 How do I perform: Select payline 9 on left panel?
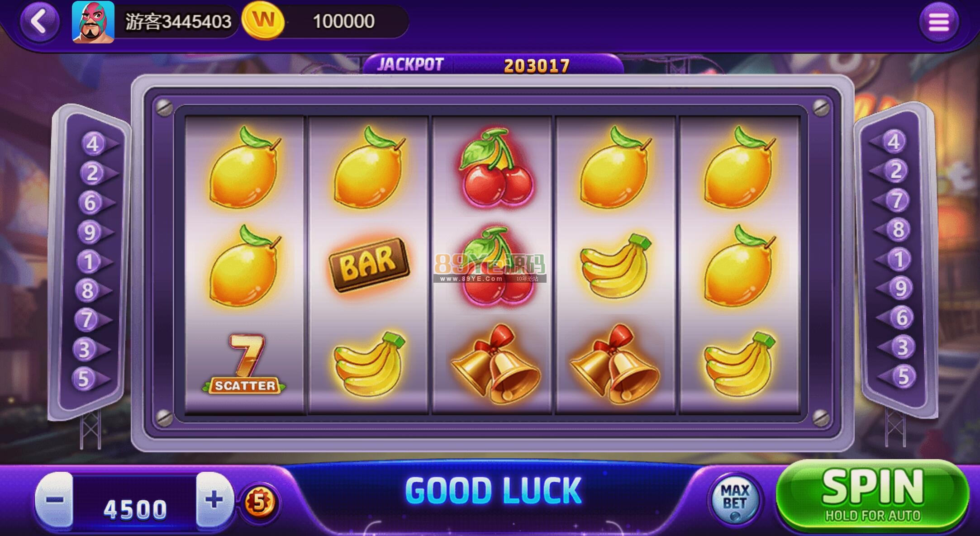point(91,232)
